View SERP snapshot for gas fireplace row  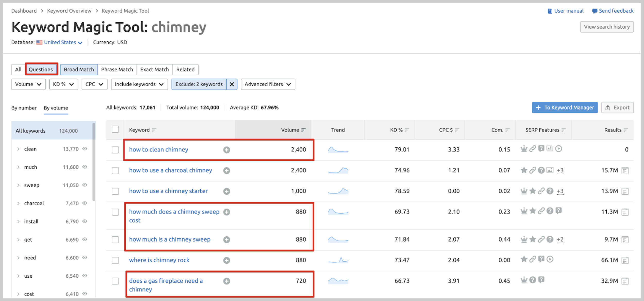pos(625,281)
